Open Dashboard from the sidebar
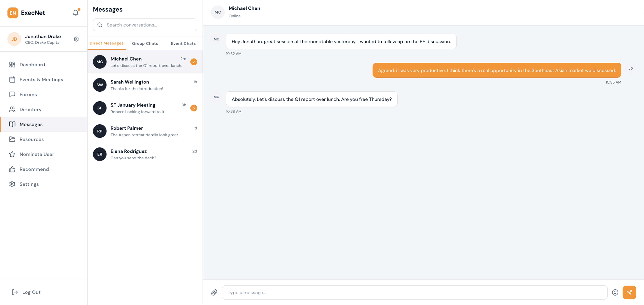This screenshot has height=305, width=644. (32, 65)
